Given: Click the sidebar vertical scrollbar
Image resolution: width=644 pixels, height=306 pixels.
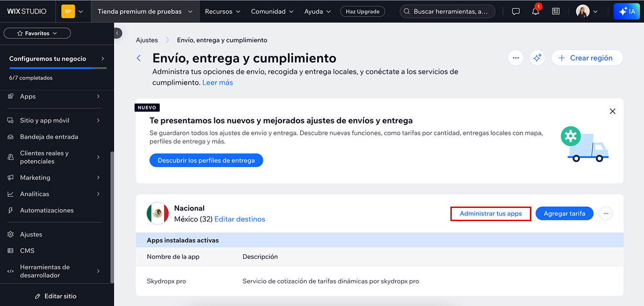Looking at the screenshot, I should 112,217.
